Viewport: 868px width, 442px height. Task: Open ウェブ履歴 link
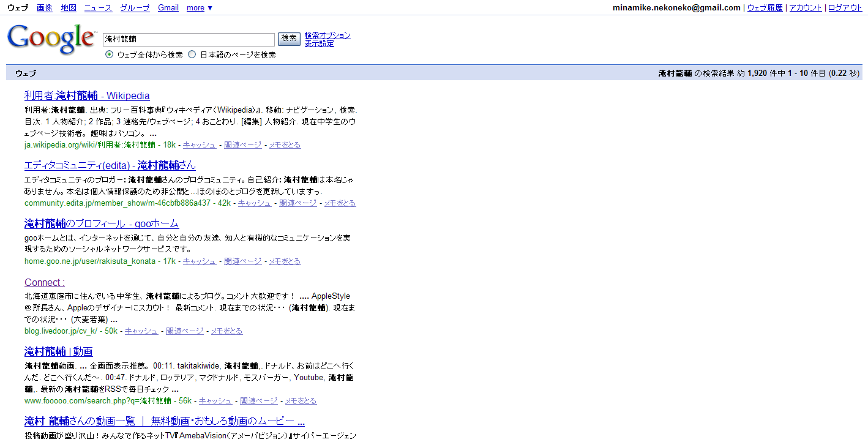765,8
